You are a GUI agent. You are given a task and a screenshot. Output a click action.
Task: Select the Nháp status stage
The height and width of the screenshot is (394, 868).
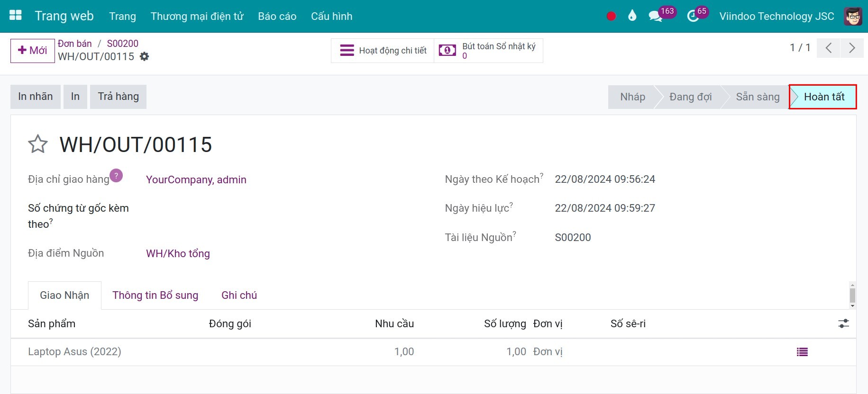[x=632, y=97]
